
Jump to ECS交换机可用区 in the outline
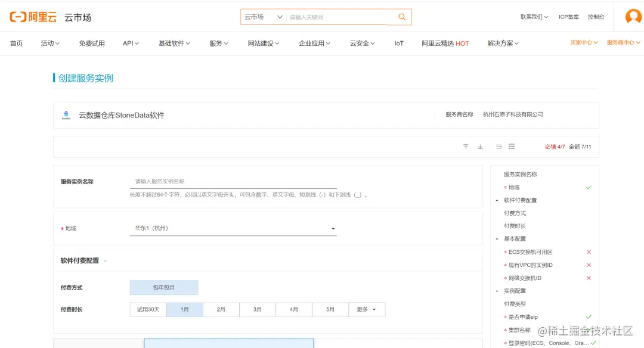pos(530,252)
